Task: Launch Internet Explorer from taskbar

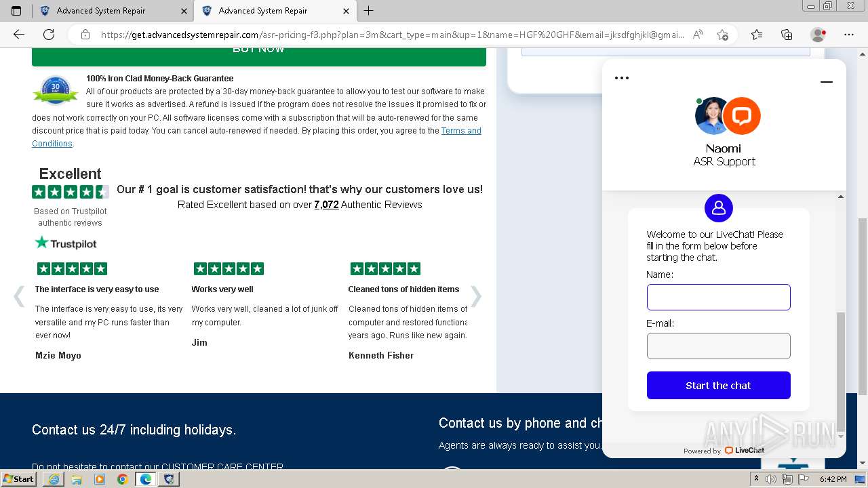Action: 54,479
